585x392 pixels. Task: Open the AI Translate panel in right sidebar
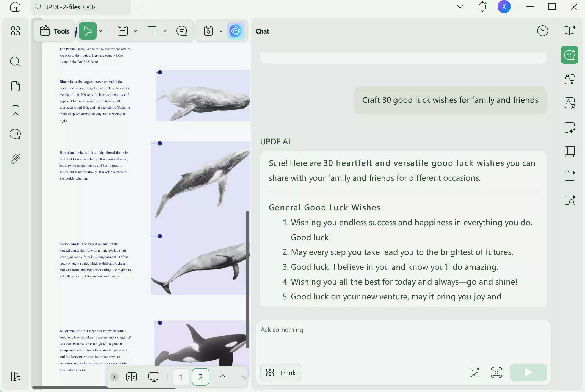[x=569, y=79]
